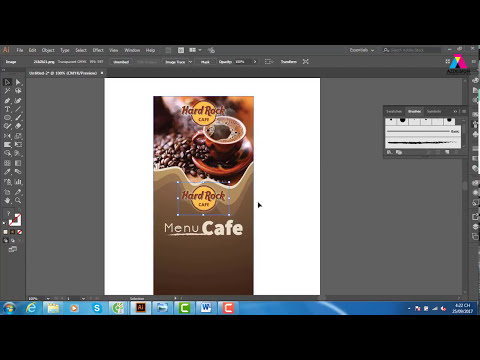Select the Shape Builder tool
The width and height of the screenshot is (480, 360).
coord(7,153)
